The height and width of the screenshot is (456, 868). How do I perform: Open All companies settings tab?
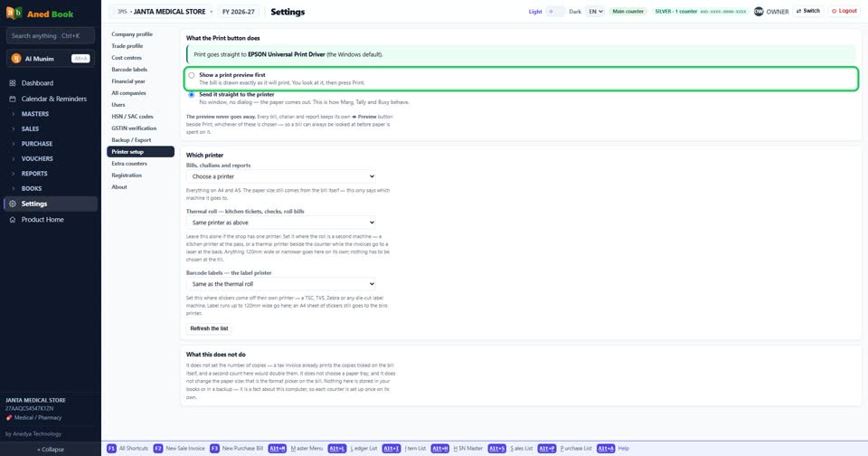pos(140,93)
